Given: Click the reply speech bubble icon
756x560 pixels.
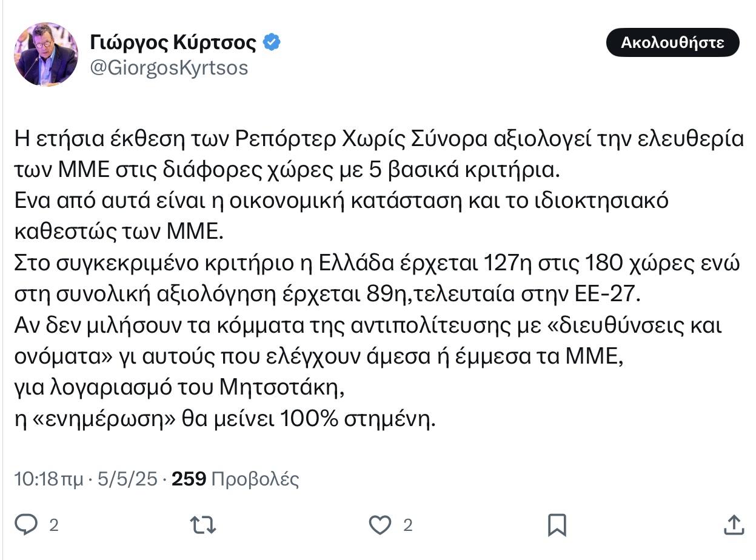Looking at the screenshot, I should click(26, 524).
